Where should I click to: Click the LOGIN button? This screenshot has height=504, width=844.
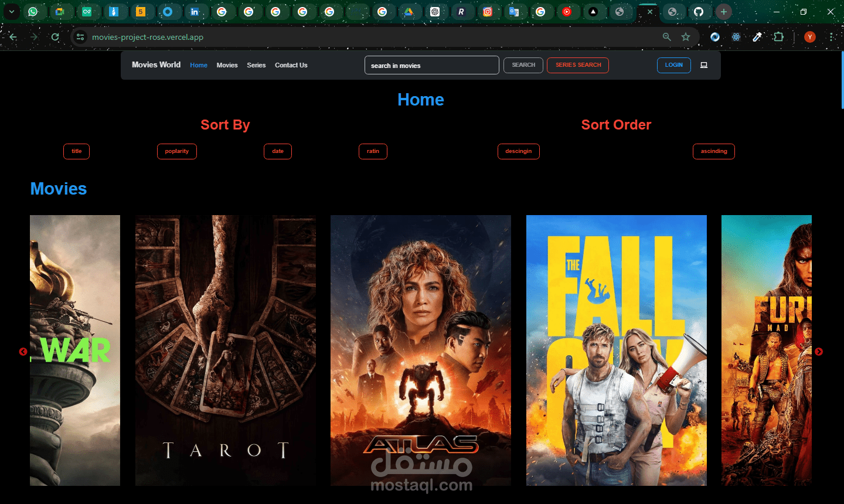(674, 65)
